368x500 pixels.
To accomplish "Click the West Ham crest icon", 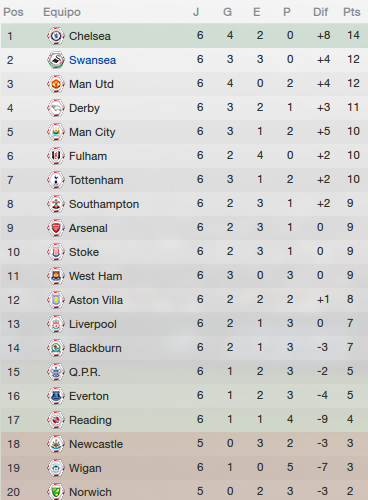I will click(56, 276).
